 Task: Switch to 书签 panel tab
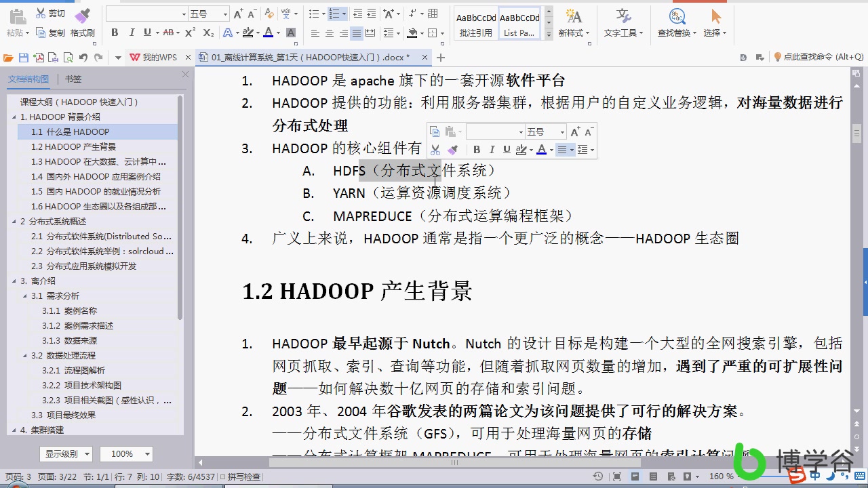click(73, 79)
